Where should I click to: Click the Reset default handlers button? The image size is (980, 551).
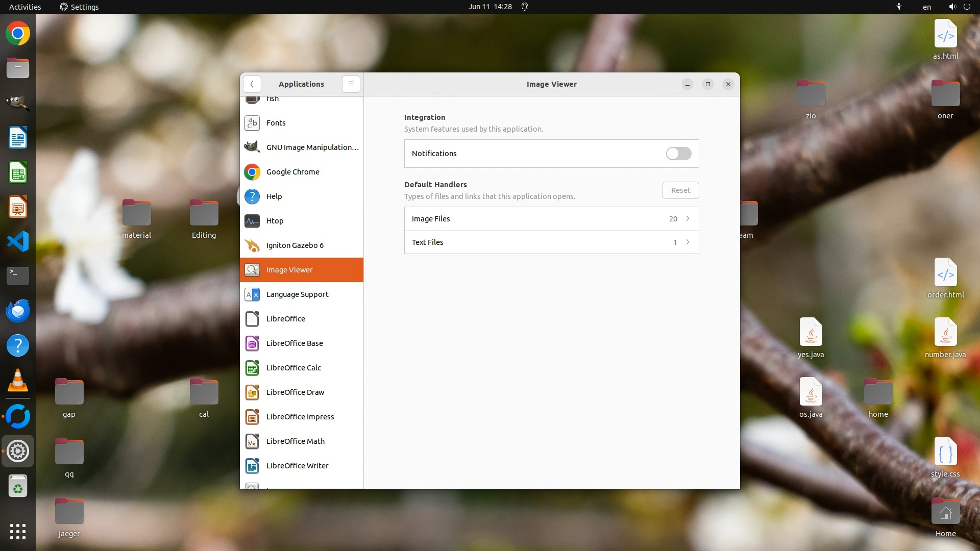(x=680, y=190)
